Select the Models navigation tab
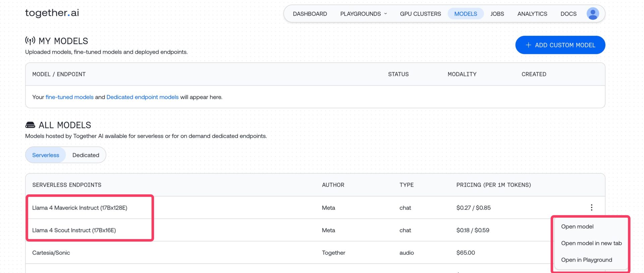This screenshot has height=273, width=644. point(465,14)
